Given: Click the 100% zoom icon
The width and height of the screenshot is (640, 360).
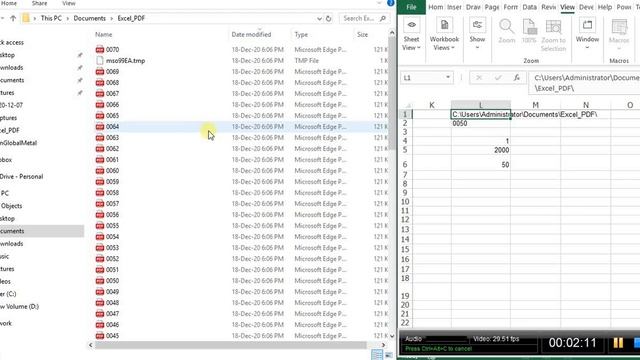Looking at the screenshot, I should (x=529, y=27).
